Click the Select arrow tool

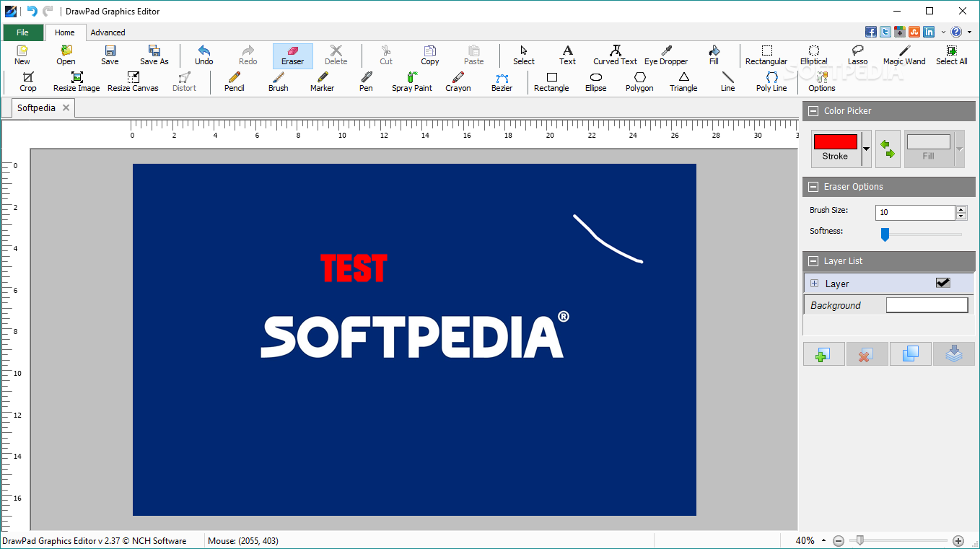(524, 56)
